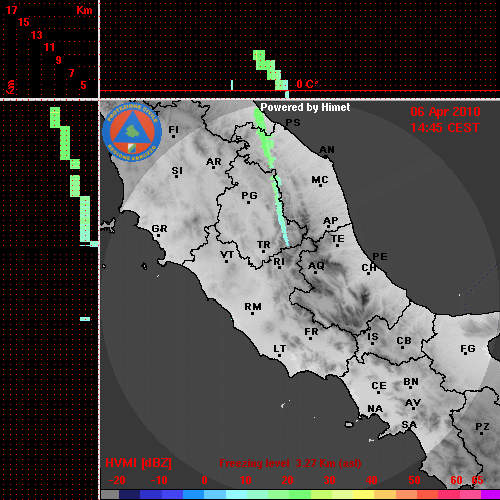Select the PE city label on map
This screenshot has width=500, height=500.
click(380, 257)
